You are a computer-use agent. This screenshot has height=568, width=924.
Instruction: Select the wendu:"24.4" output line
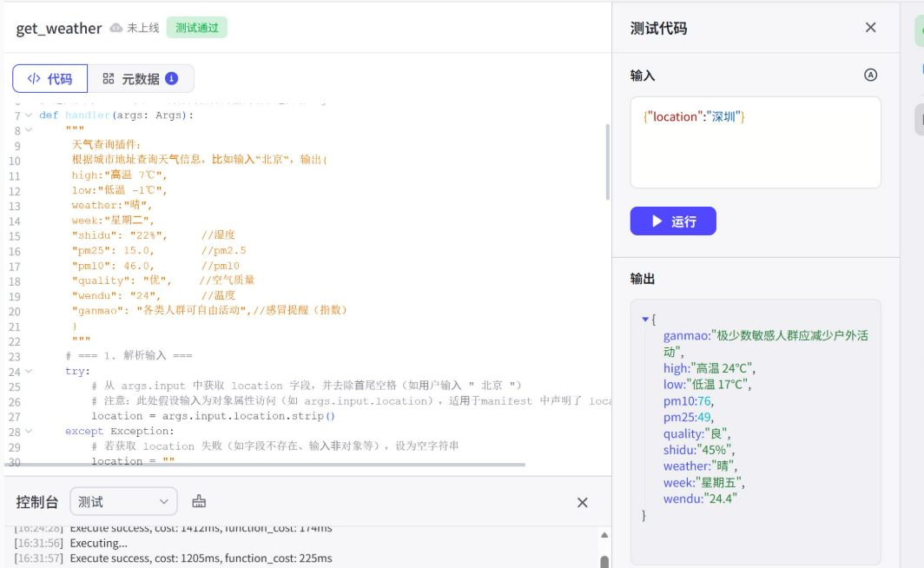click(x=700, y=499)
